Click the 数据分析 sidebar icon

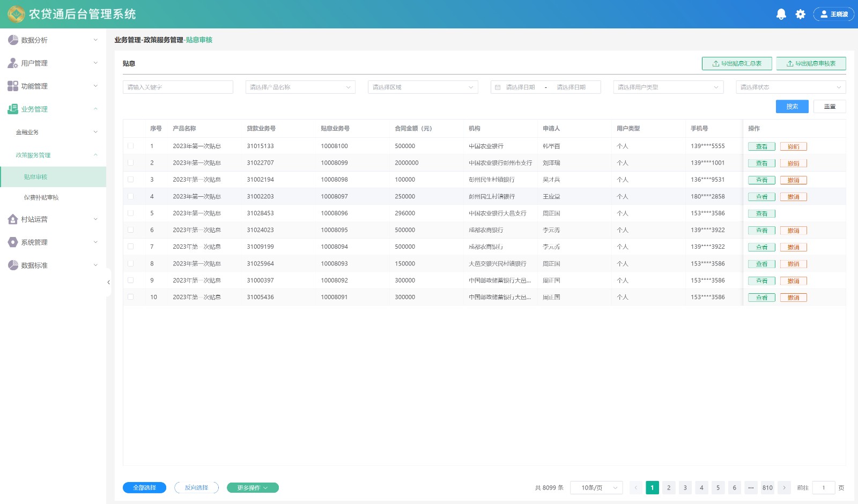[13, 40]
